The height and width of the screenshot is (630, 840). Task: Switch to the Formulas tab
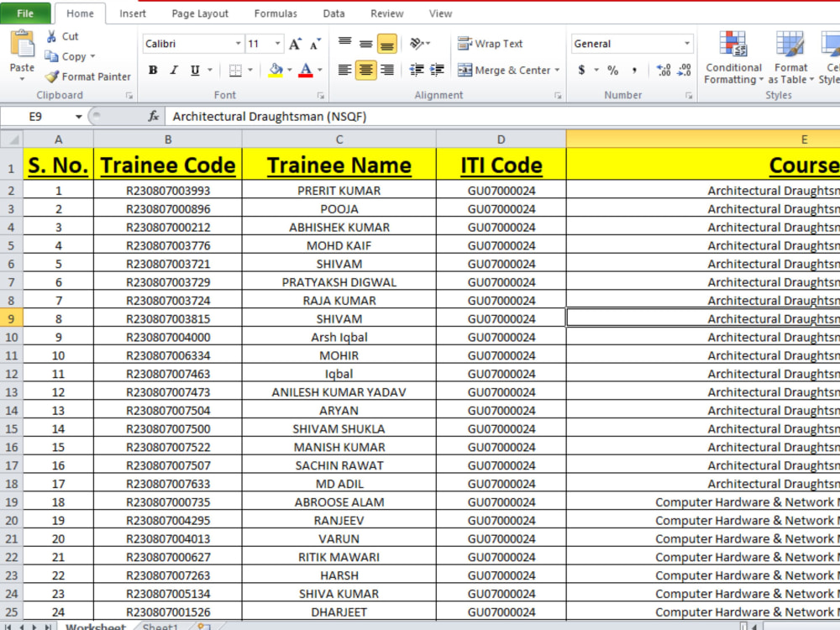click(276, 13)
